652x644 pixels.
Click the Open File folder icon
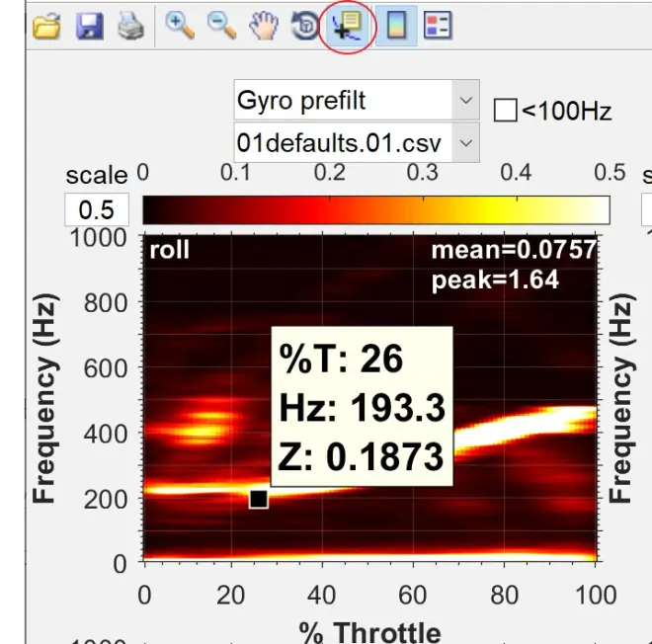45,27
